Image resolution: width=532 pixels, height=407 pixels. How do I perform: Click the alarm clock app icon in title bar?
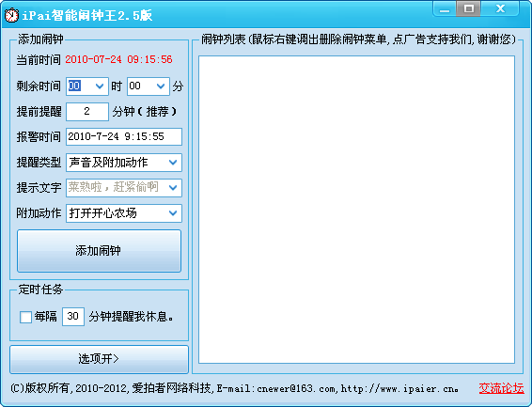pos(11,15)
